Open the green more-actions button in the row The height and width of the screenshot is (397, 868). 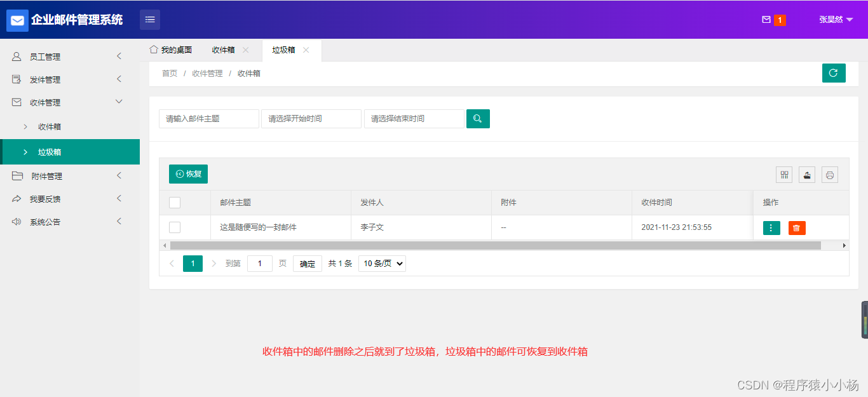(771, 228)
